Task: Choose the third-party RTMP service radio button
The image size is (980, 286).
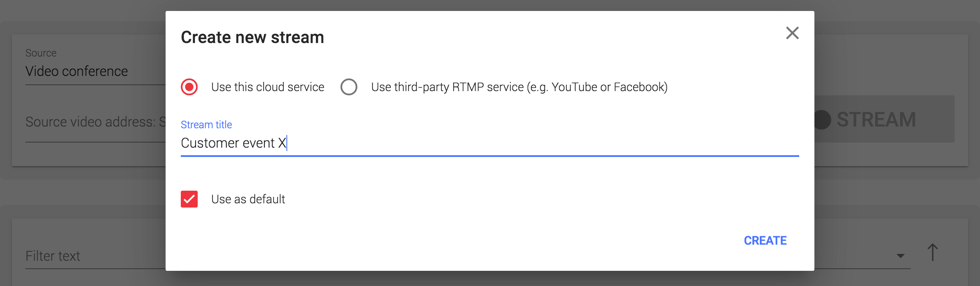Action: (349, 87)
